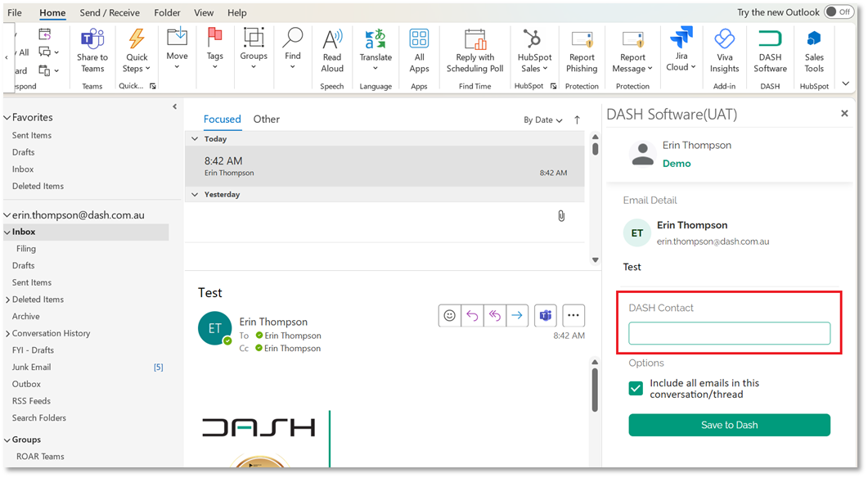The height and width of the screenshot is (478, 868).
Task: Share message to Teams from the message header
Action: 546,315
